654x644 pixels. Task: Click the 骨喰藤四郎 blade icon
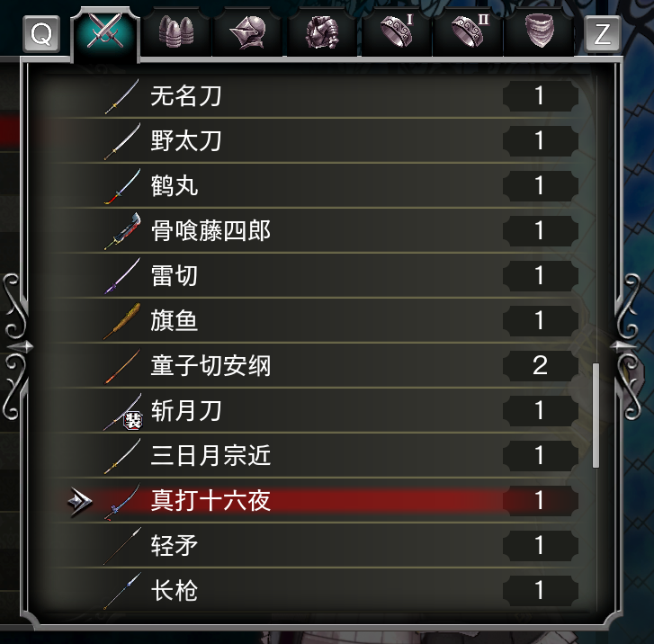point(121,231)
